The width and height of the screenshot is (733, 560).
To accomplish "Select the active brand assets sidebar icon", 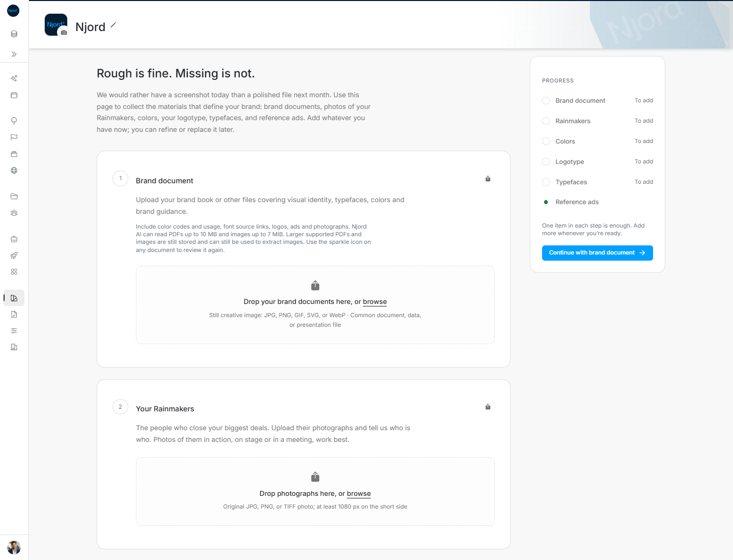I will pos(14,298).
